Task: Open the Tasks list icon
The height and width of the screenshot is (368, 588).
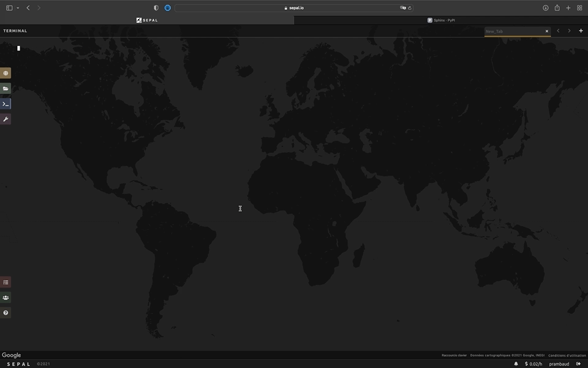Action: pyautogui.click(x=6, y=282)
